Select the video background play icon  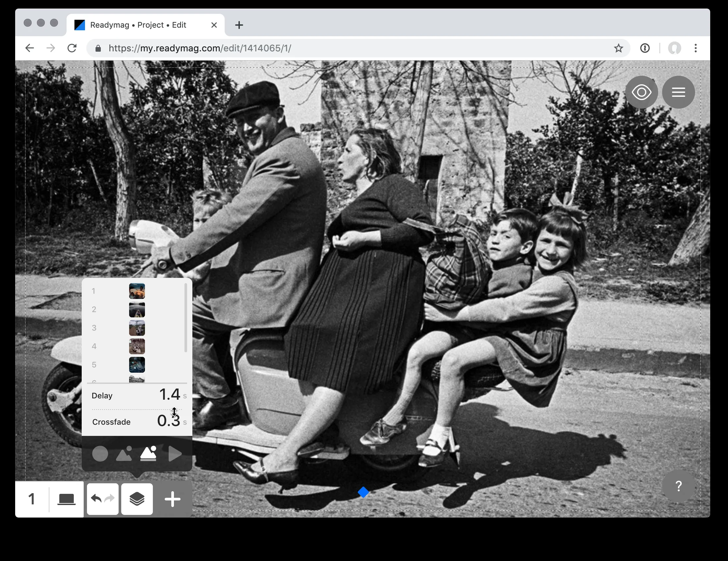click(175, 454)
